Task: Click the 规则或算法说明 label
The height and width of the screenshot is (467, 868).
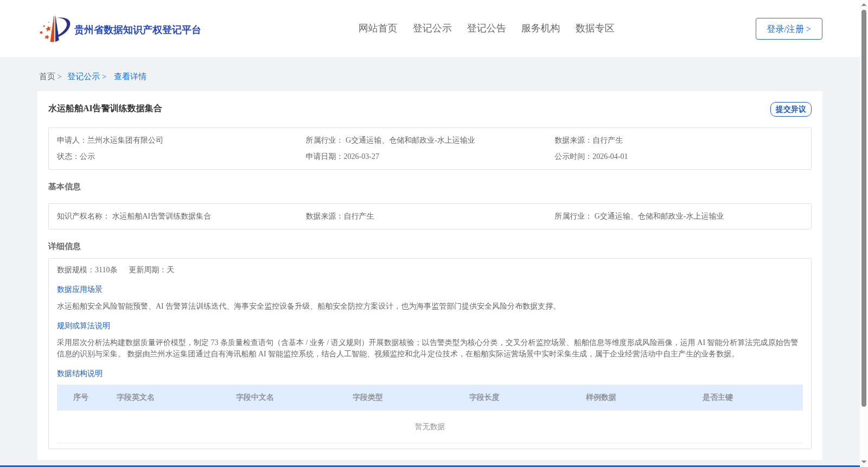Action: [84, 325]
